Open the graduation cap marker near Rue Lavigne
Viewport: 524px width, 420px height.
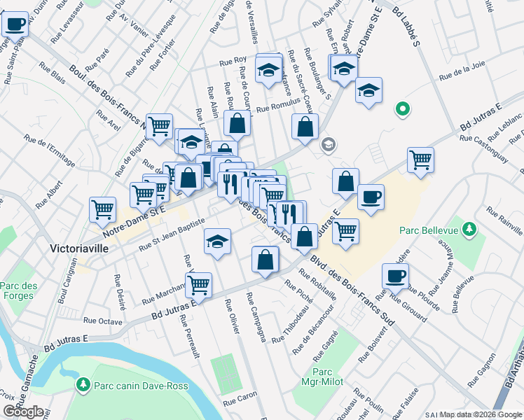[x=191, y=143]
